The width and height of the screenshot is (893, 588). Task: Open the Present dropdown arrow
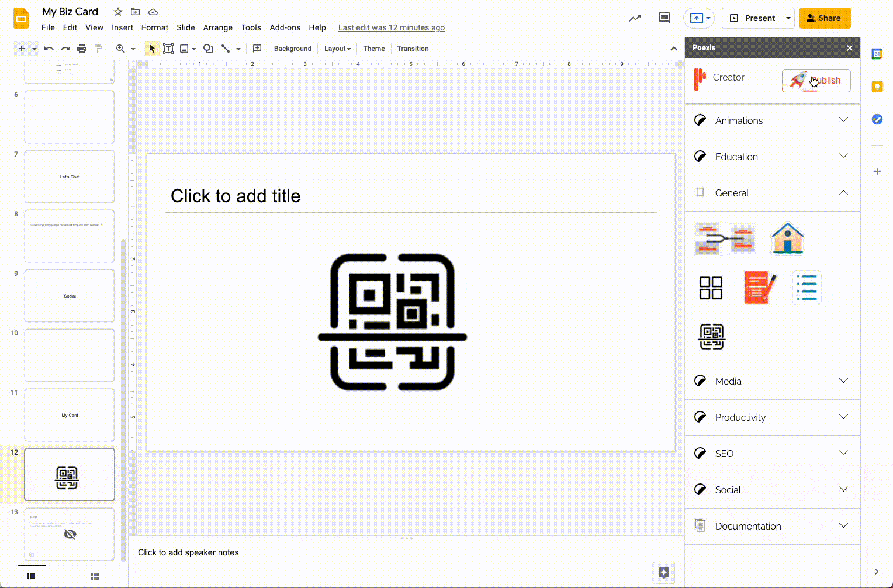[788, 18]
